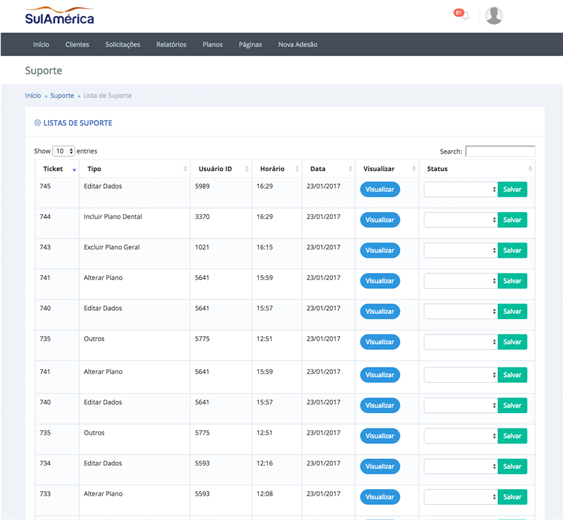This screenshot has width=563, height=520.
Task: Open Status dropdown for ticket 733
Action: click(x=460, y=497)
